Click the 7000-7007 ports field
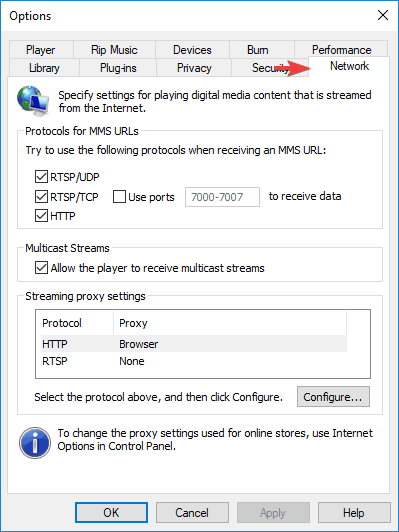 (x=222, y=197)
